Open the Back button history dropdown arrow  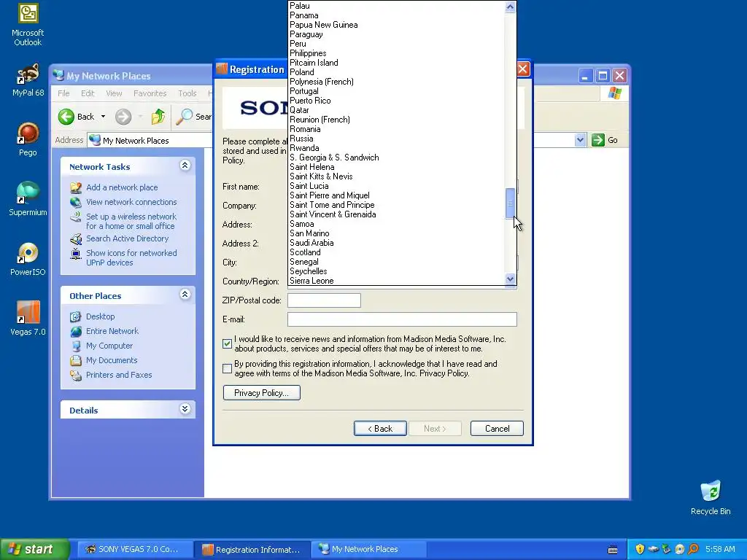tap(103, 117)
